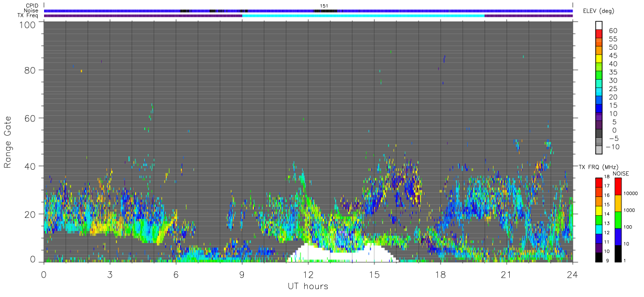Click the 21 tick on UT hours axis
The width and height of the screenshot is (644, 297).
[x=507, y=274]
